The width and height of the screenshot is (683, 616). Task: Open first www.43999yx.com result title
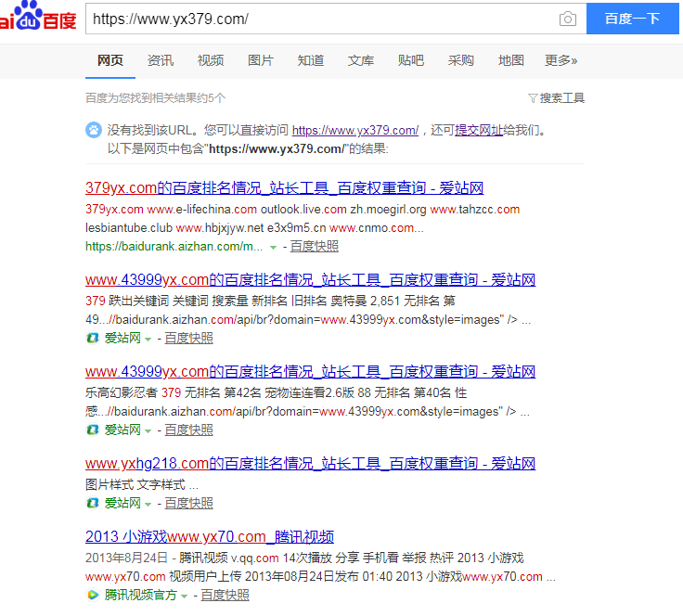[310, 280]
